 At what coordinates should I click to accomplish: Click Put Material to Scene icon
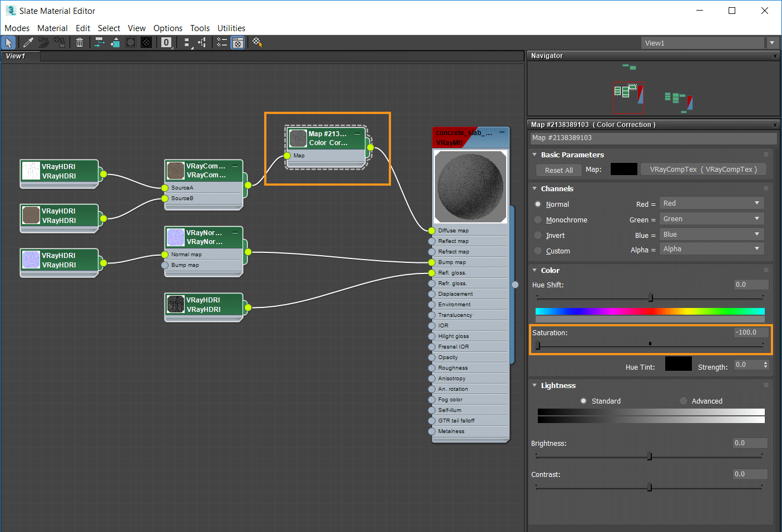pos(44,43)
